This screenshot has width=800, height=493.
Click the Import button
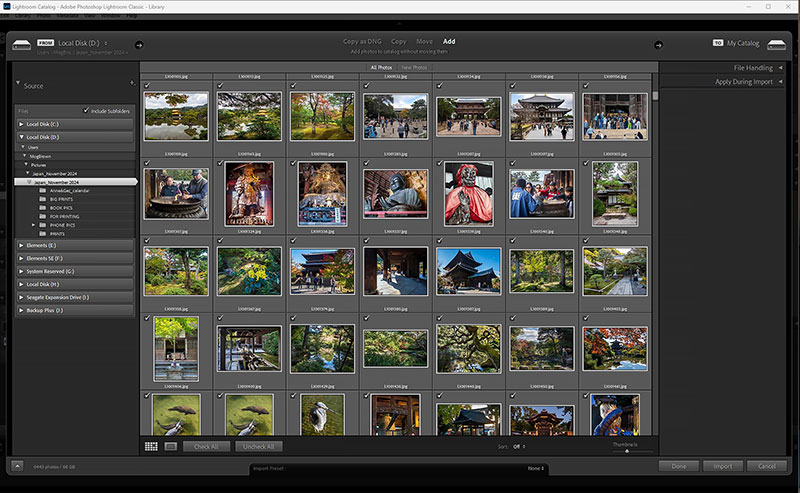(x=722, y=466)
